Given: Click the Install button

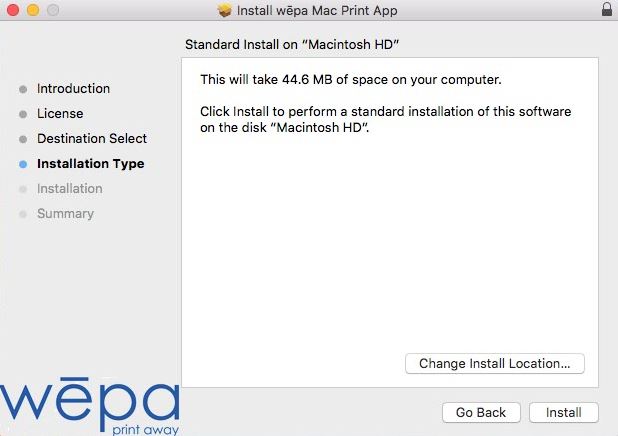Looking at the screenshot, I should 564,412.
